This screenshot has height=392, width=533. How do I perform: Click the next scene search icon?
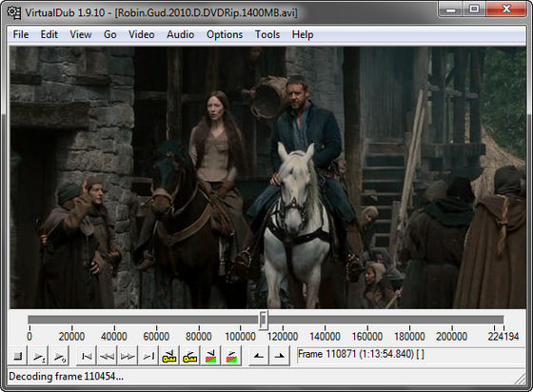pos(231,356)
